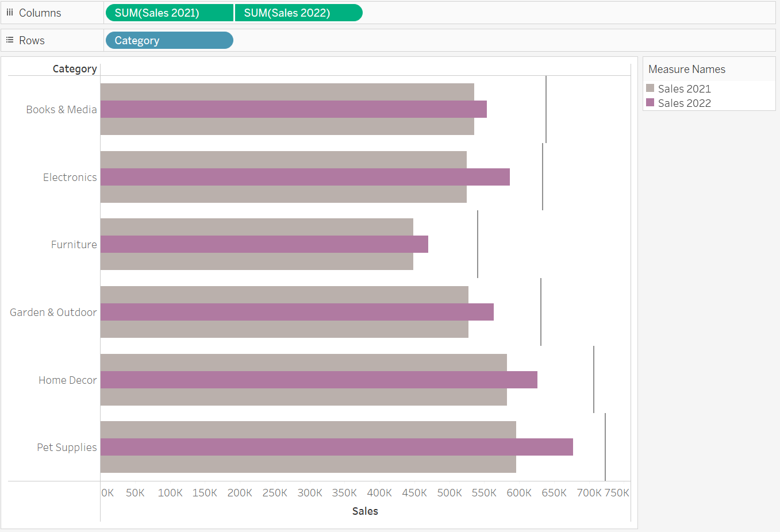Screen dimensions: 780x532
Task: Click the 200K axis tick label
Action: point(240,492)
